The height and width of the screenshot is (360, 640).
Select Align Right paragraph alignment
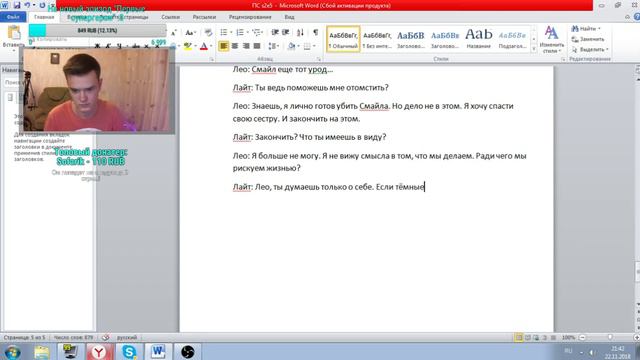pyautogui.click(x=246, y=46)
